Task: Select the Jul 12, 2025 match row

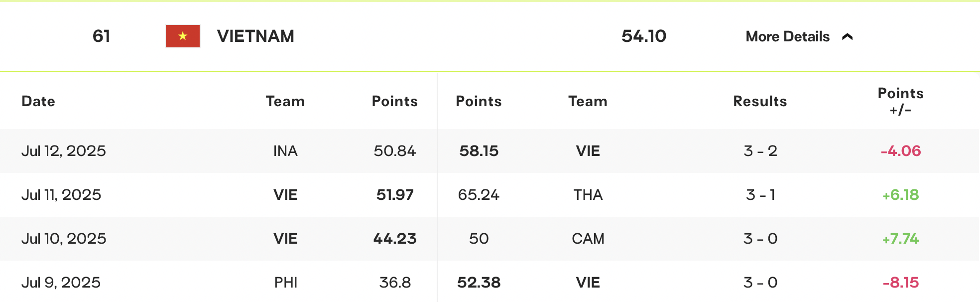Action: click(x=490, y=151)
